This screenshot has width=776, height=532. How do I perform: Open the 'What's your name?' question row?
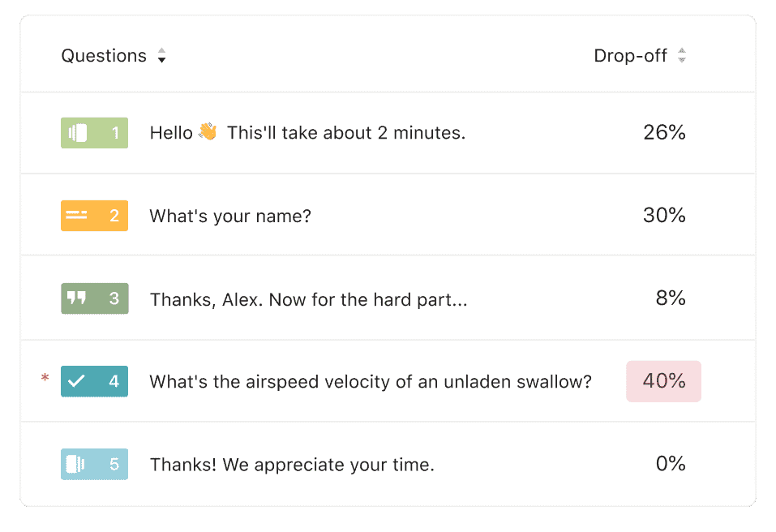pyautogui.click(x=388, y=215)
